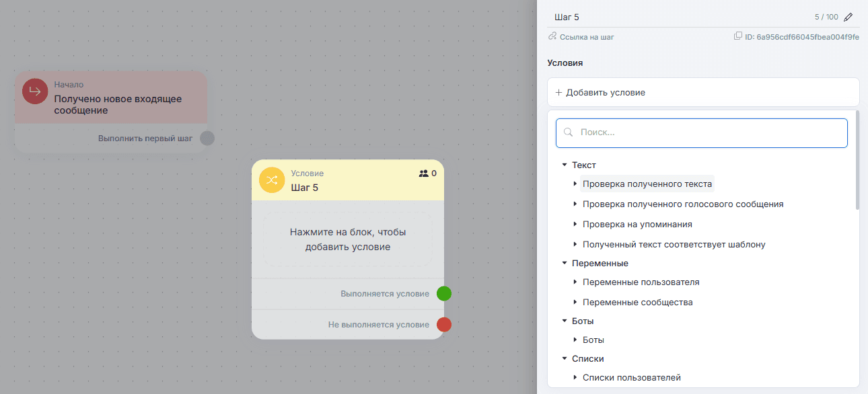Click the pencil edit icon next to Шаг 5

(x=848, y=17)
